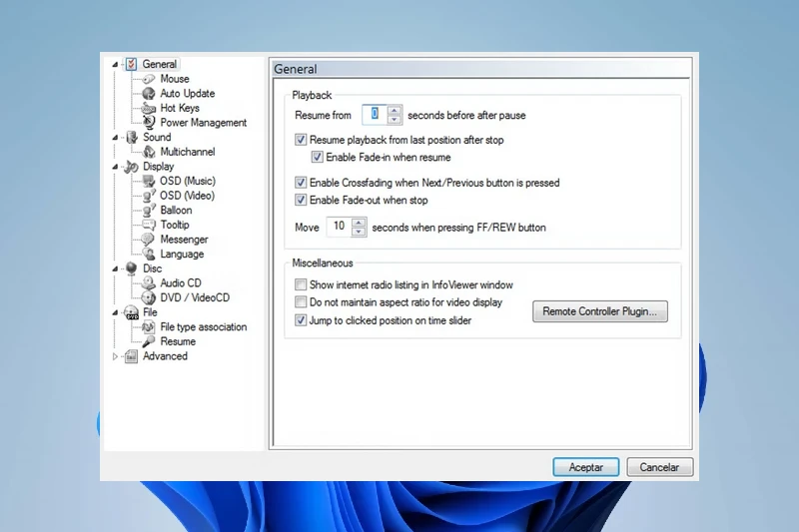Viewport: 799px width, 532px height.
Task: Collapse the Sound tree node
Action: point(115,138)
